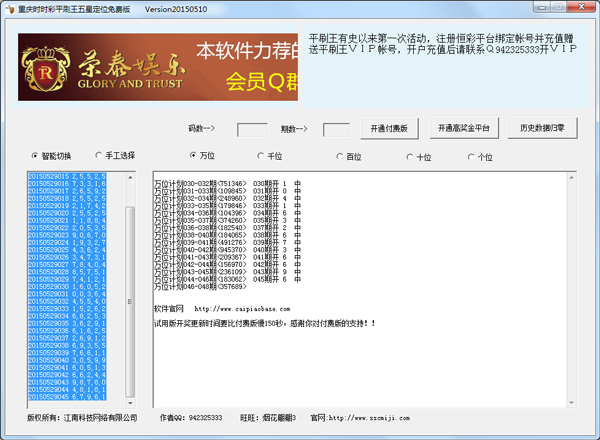Click plan line 042-044期 <156970>
Image resolution: width=600 pixels, height=440 pixels.
coord(227,265)
